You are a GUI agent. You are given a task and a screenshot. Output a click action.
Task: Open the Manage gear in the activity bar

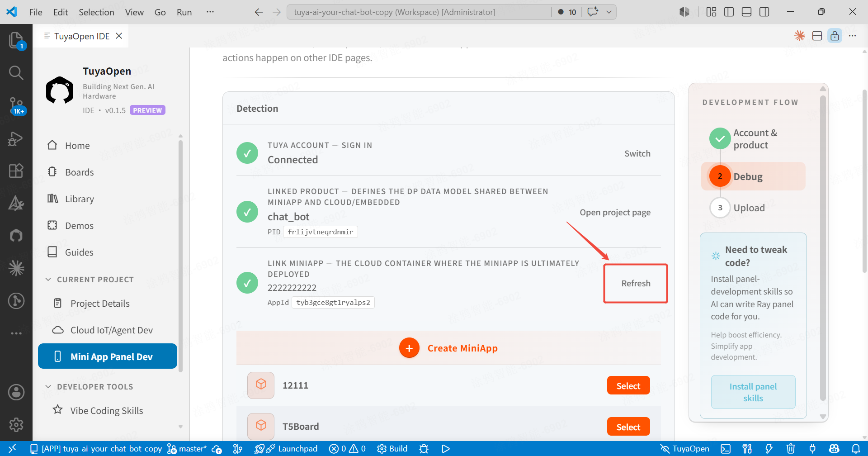tap(16, 425)
